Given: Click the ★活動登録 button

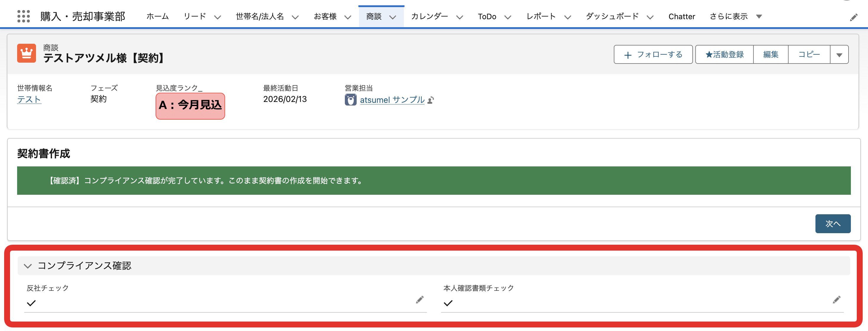Looking at the screenshot, I should (x=724, y=55).
